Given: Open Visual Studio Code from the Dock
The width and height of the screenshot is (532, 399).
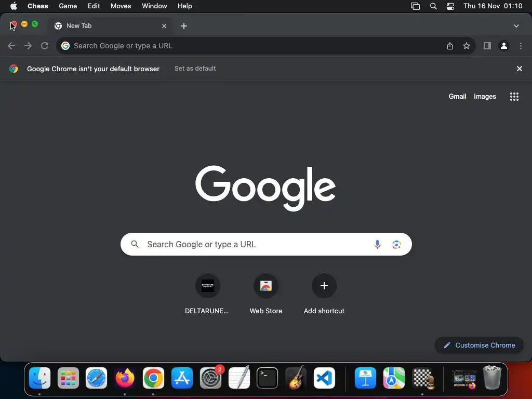Looking at the screenshot, I should pos(324,378).
